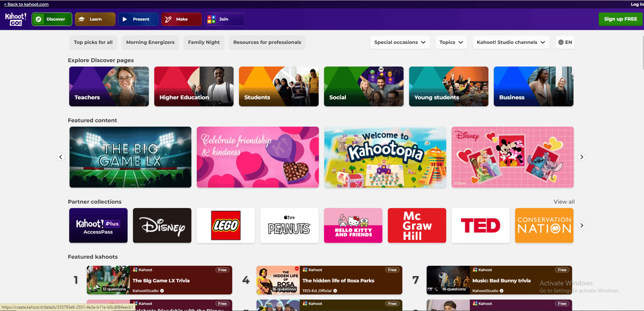Image resolution: width=644 pixels, height=311 pixels.
Task: Click the Sign up FREE button
Action: point(620,19)
